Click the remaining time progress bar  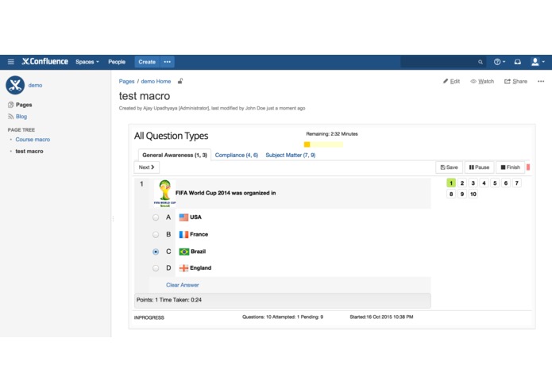(x=323, y=144)
